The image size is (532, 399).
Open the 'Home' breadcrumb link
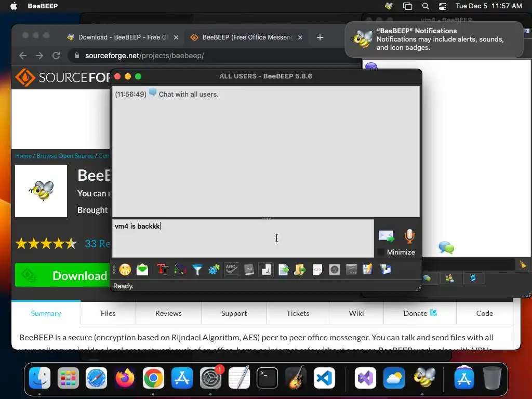tap(23, 156)
